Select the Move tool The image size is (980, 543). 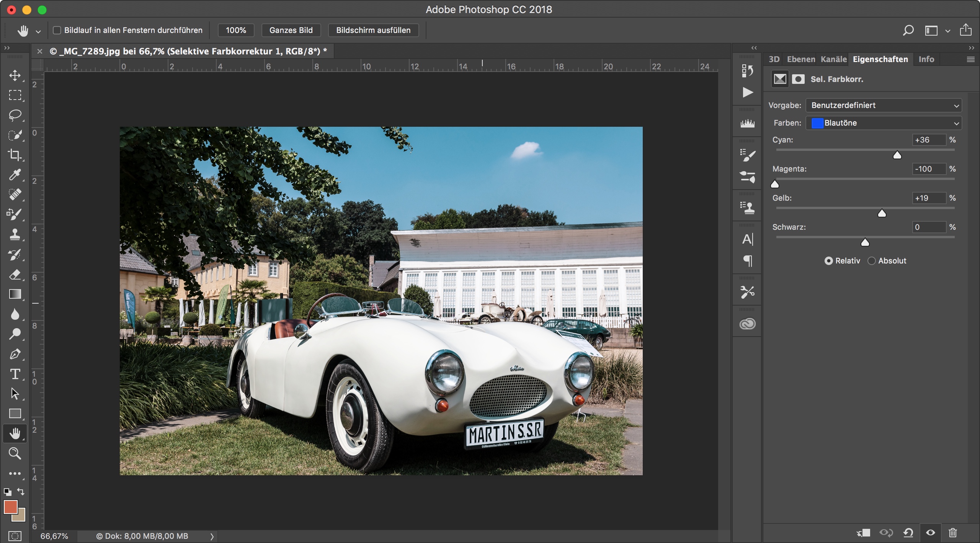tap(15, 75)
